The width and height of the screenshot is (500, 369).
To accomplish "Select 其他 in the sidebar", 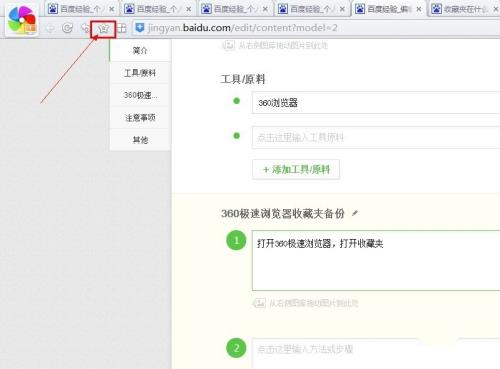I will 140,140.
